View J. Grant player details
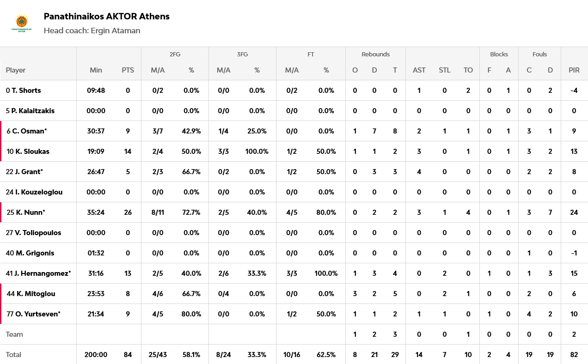The image size is (588, 364). click(x=28, y=172)
